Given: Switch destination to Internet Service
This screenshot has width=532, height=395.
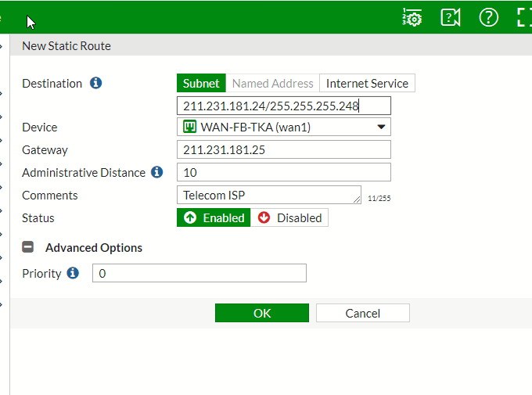Looking at the screenshot, I should [367, 83].
